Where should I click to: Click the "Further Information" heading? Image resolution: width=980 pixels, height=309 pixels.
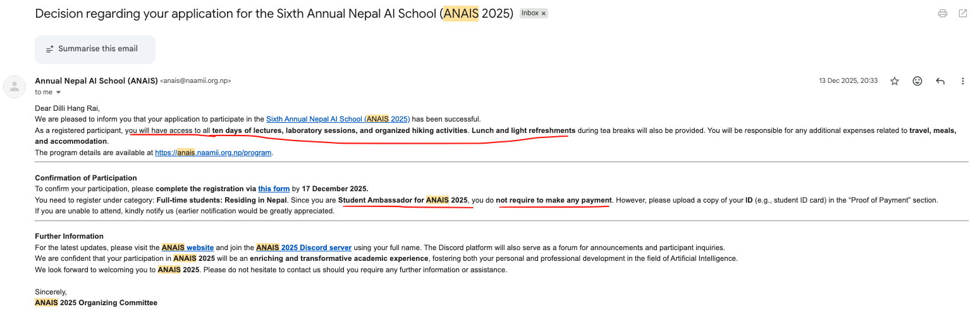[69, 236]
